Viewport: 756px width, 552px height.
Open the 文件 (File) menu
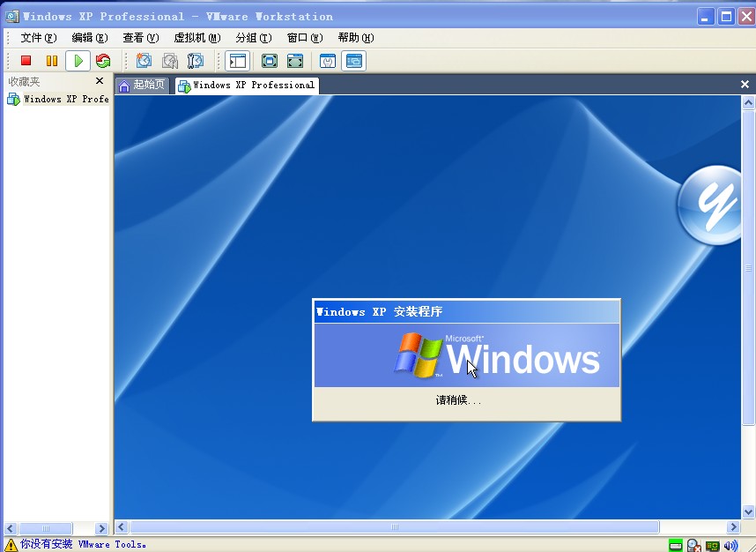click(38, 38)
